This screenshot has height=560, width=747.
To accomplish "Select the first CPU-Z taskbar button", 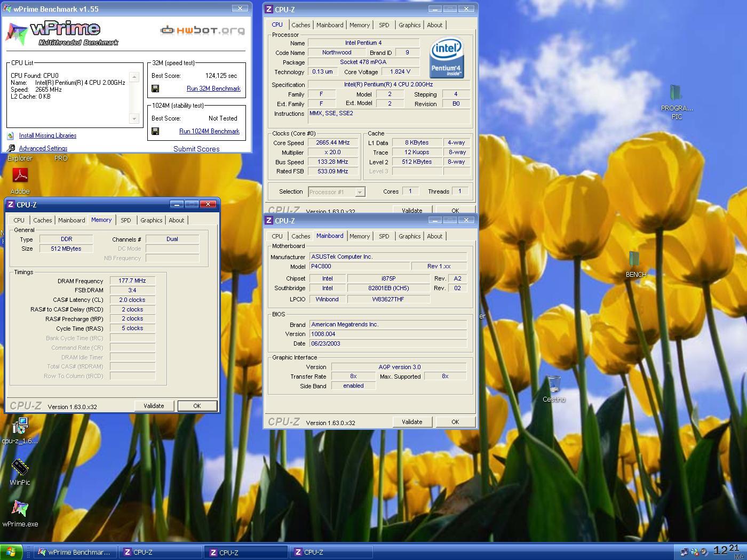I will point(162,552).
